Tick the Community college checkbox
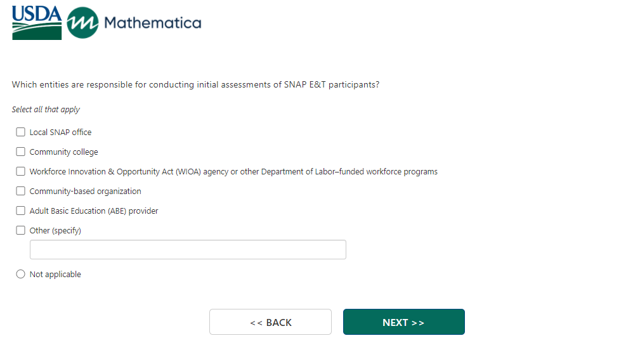The width and height of the screenshot is (633, 364). [21, 152]
